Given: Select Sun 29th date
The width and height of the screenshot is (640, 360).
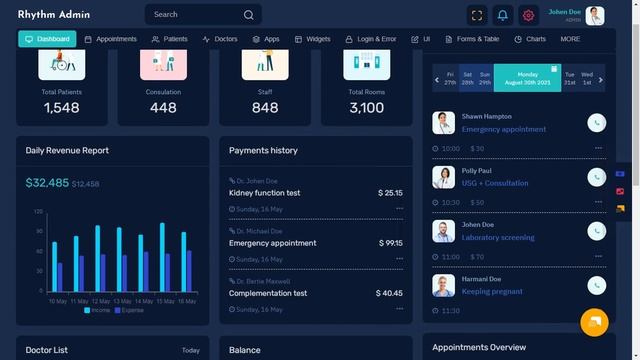Looking at the screenshot, I should coord(485,78).
